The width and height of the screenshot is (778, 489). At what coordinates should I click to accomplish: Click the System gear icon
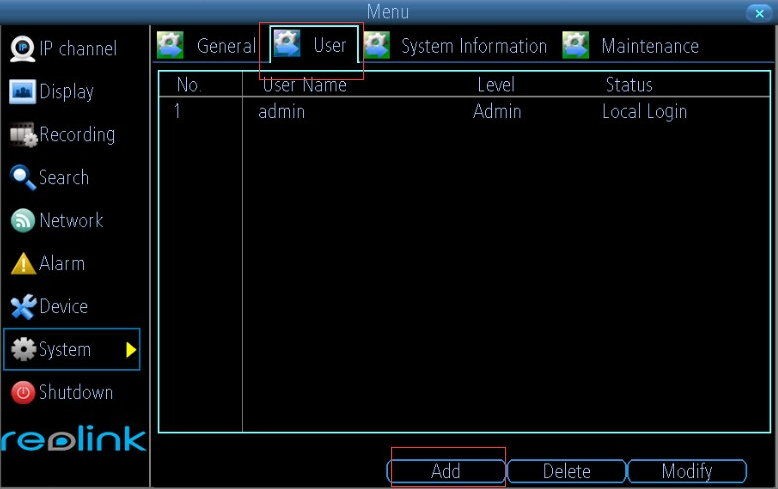coord(22,350)
